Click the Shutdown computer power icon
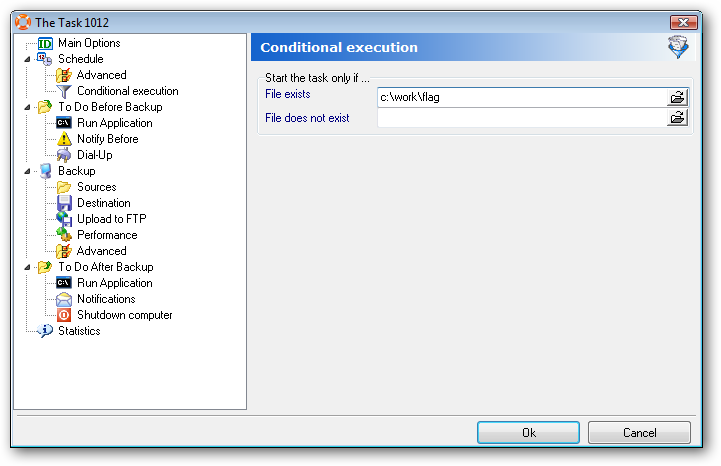721x466 pixels. point(64,315)
